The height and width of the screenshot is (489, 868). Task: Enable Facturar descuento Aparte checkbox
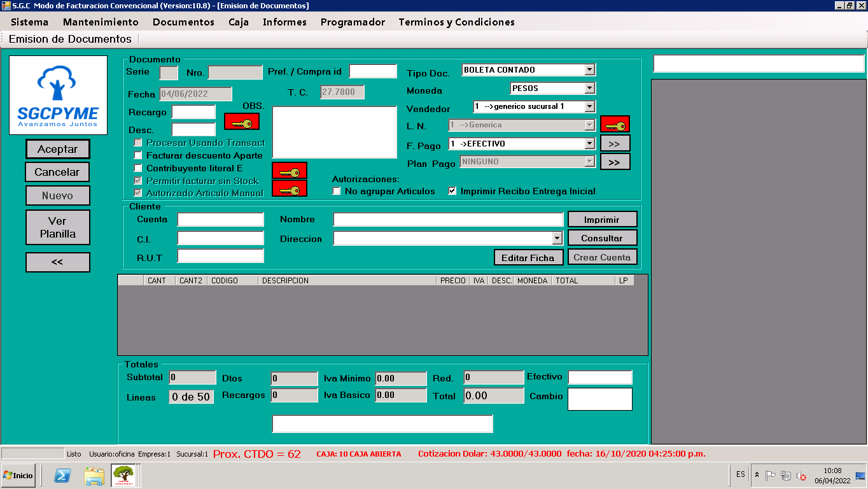[138, 155]
